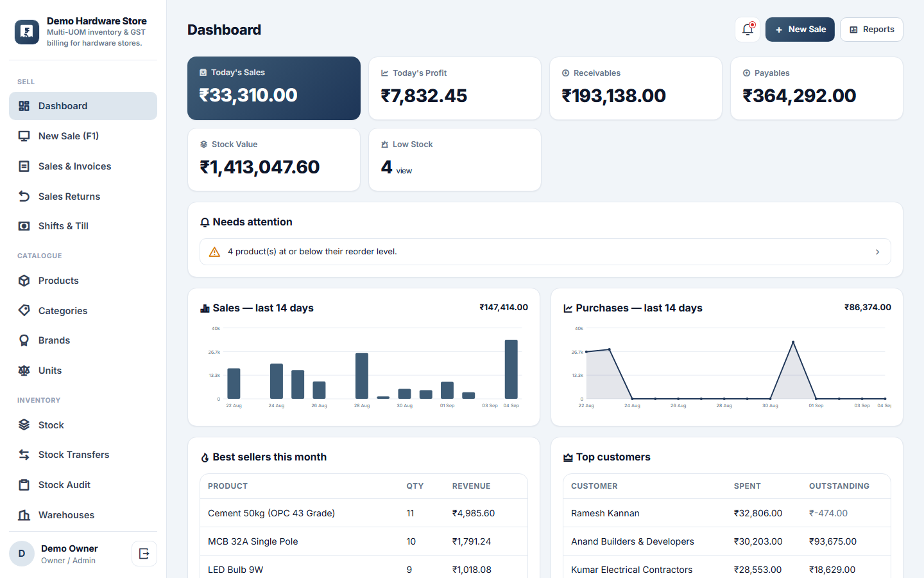The image size is (924, 578).
Task: Click the Demo Hardware Store logo icon
Action: [27, 31]
